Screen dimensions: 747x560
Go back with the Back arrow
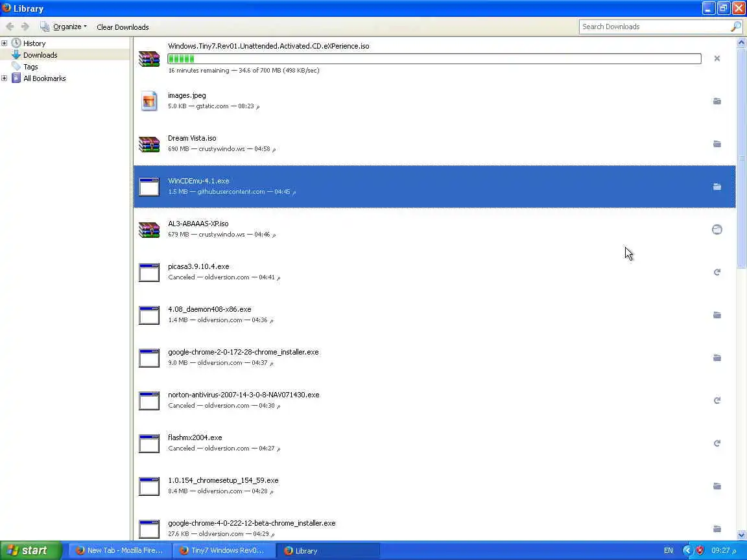tap(10, 27)
